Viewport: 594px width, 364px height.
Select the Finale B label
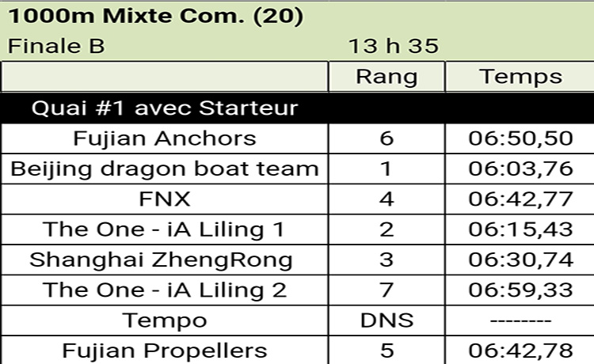pyautogui.click(x=56, y=46)
